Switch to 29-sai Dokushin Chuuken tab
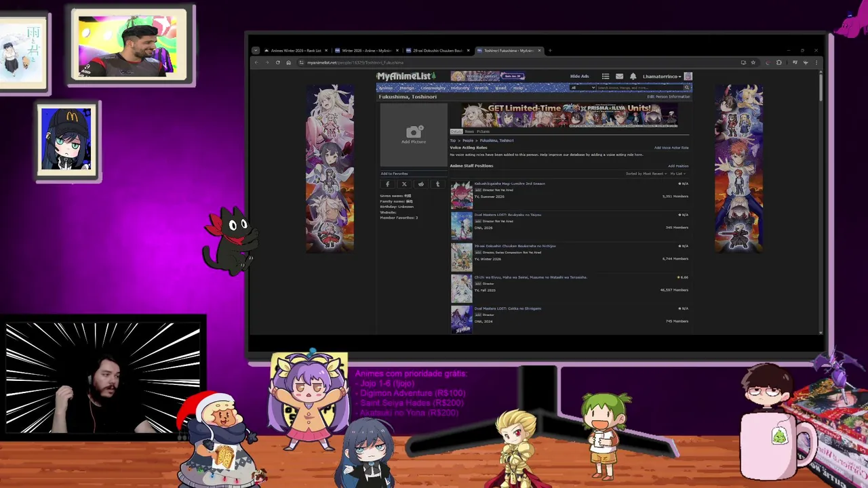This screenshot has width=868, height=488. point(437,50)
